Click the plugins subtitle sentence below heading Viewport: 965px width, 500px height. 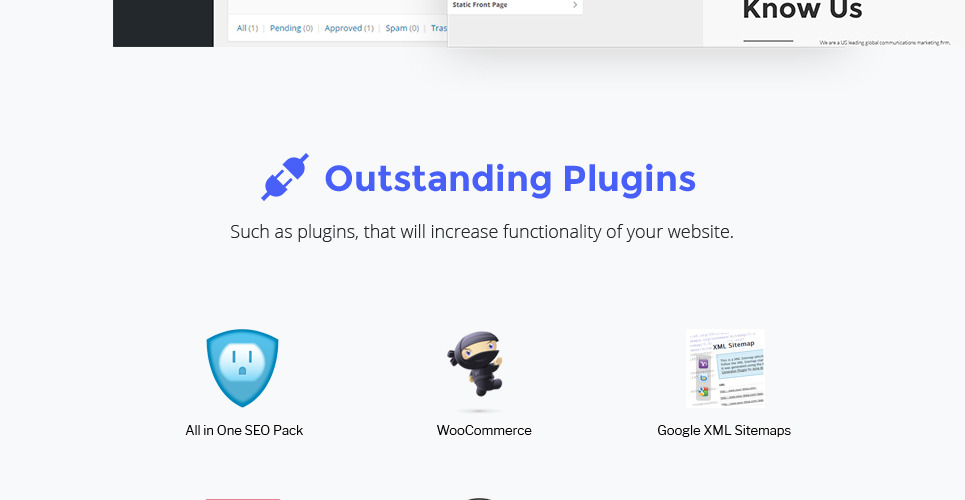click(x=482, y=232)
